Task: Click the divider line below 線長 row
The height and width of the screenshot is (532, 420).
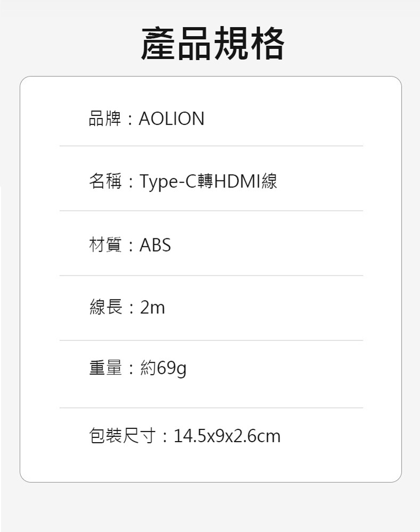Action: click(x=211, y=340)
